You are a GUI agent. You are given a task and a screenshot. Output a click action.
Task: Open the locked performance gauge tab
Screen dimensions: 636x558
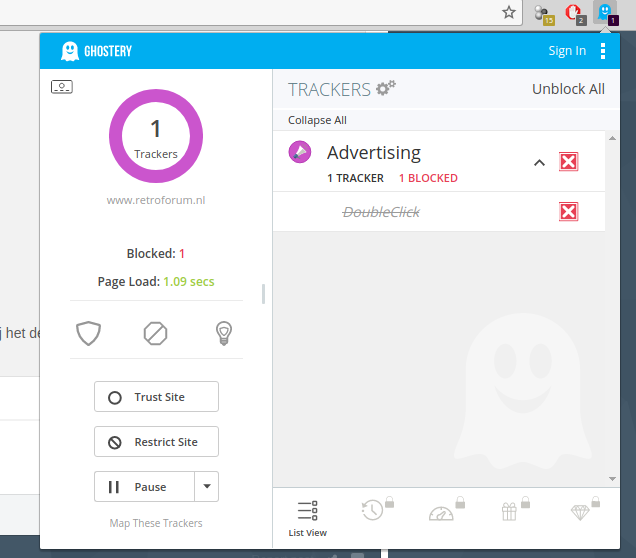point(446,510)
